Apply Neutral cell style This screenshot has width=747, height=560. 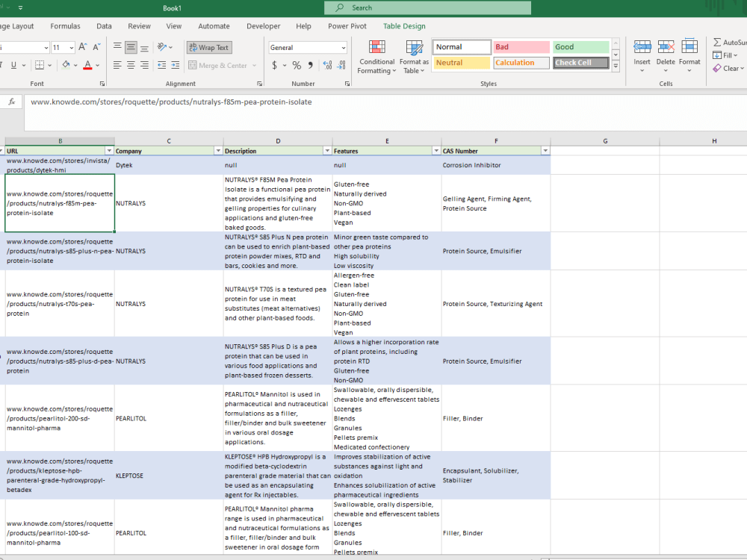(462, 63)
